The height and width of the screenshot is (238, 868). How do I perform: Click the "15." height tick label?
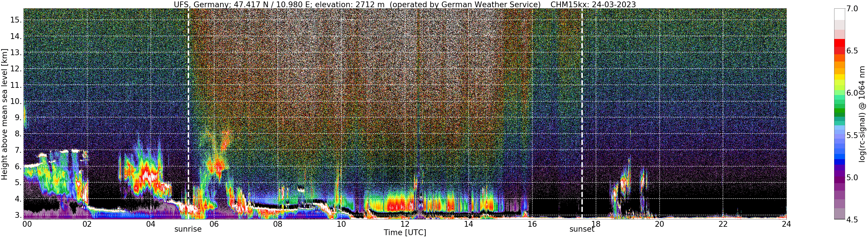click(16, 20)
